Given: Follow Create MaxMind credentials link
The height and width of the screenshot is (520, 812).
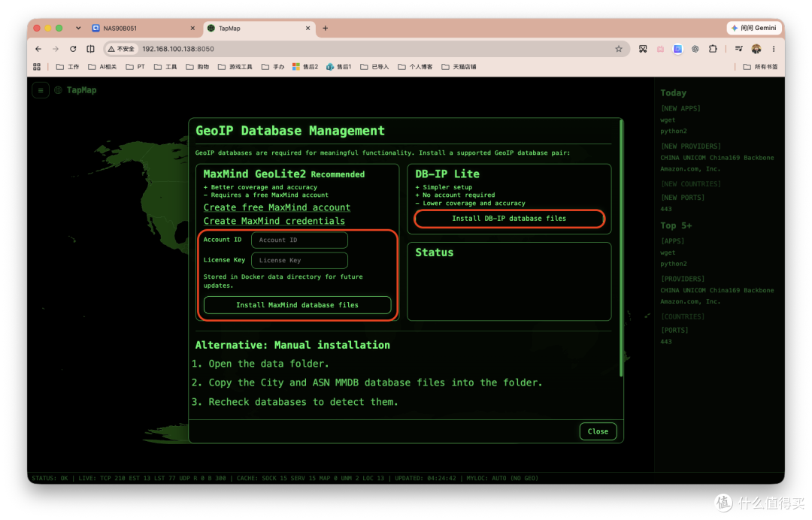Looking at the screenshot, I should click(x=274, y=221).
